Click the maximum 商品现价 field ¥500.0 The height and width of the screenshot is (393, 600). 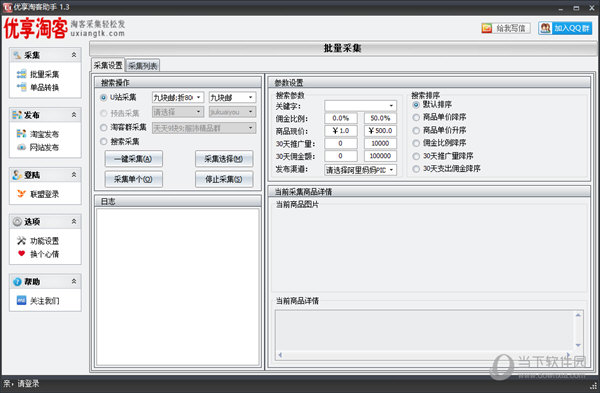380,131
